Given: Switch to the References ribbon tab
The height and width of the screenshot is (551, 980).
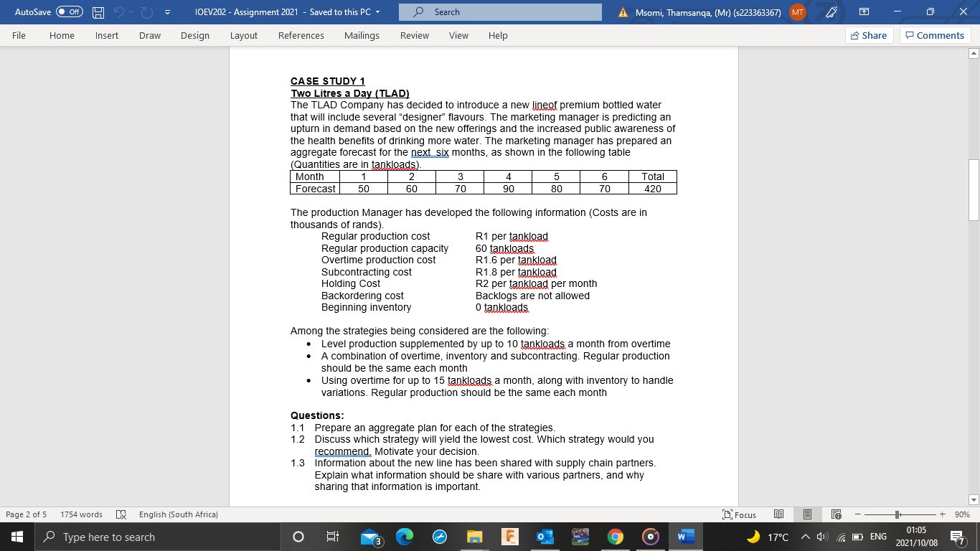Looking at the screenshot, I should pyautogui.click(x=301, y=35).
